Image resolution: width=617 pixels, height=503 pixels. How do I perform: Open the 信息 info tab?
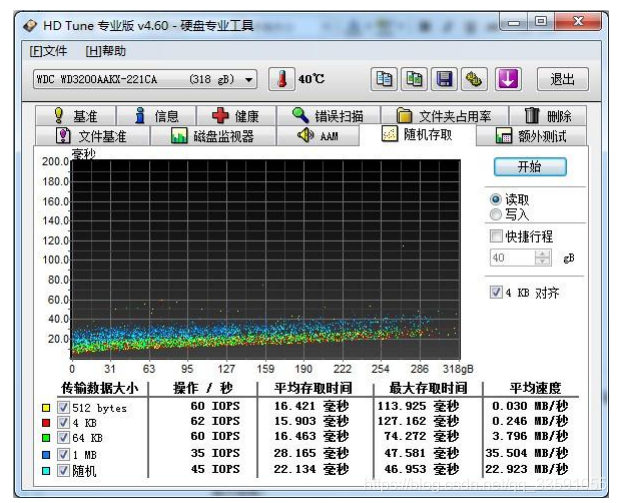pos(156,116)
